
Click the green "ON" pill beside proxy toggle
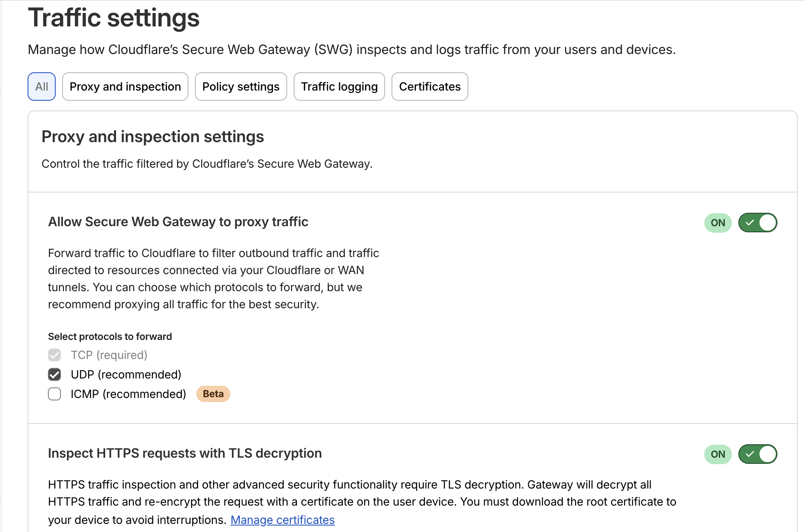(x=717, y=222)
